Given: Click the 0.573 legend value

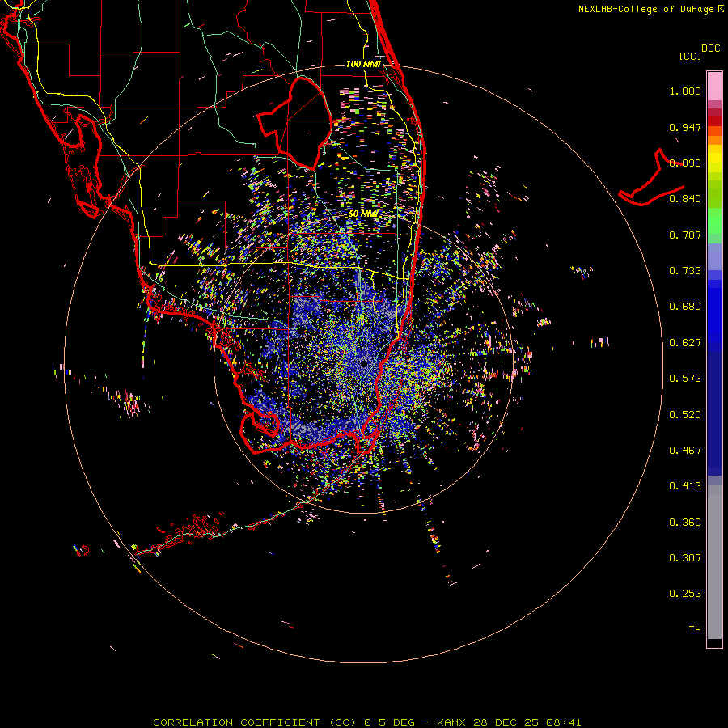Looking at the screenshot, I should pos(685,379).
